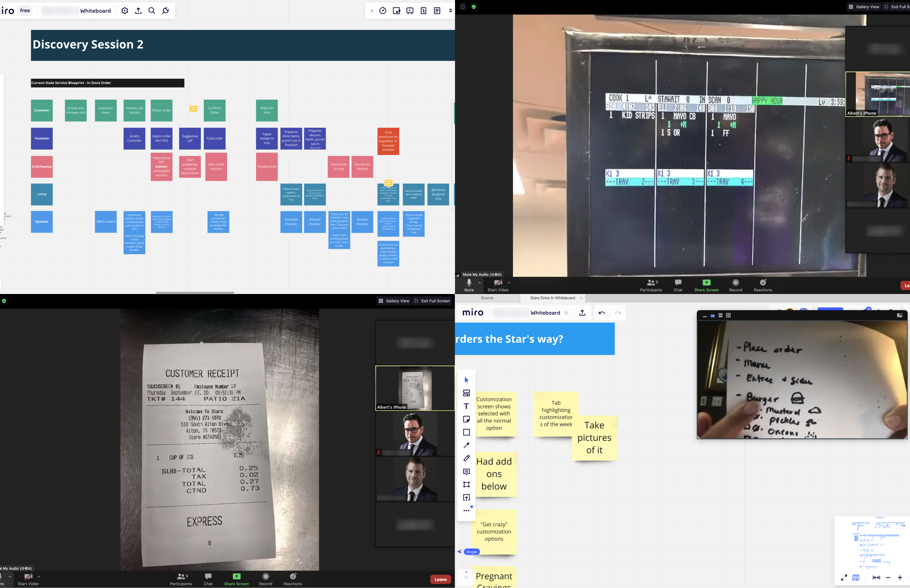
Task: Select the Pen tool in Miro toolbar
Action: (x=466, y=458)
